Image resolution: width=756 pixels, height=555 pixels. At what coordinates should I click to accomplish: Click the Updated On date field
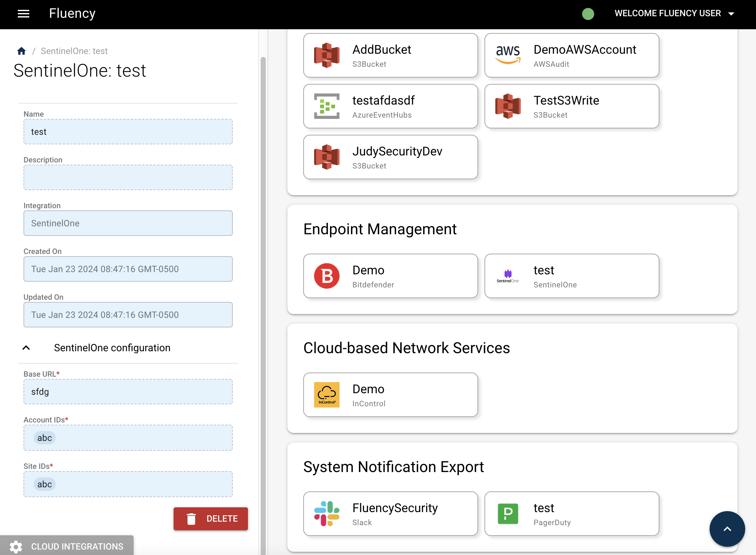(128, 315)
